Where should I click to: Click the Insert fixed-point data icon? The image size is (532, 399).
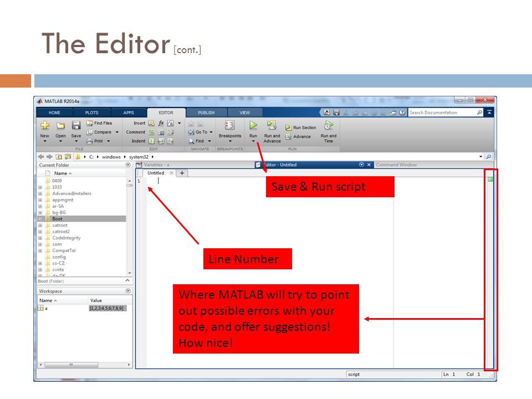(170, 123)
